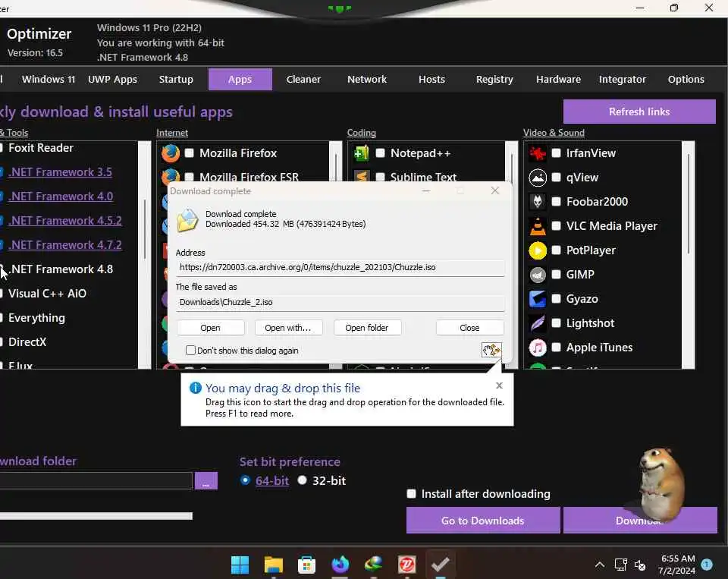This screenshot has height=579, width=728.
Task: Click the download folder path field
Action: (96, 480)
